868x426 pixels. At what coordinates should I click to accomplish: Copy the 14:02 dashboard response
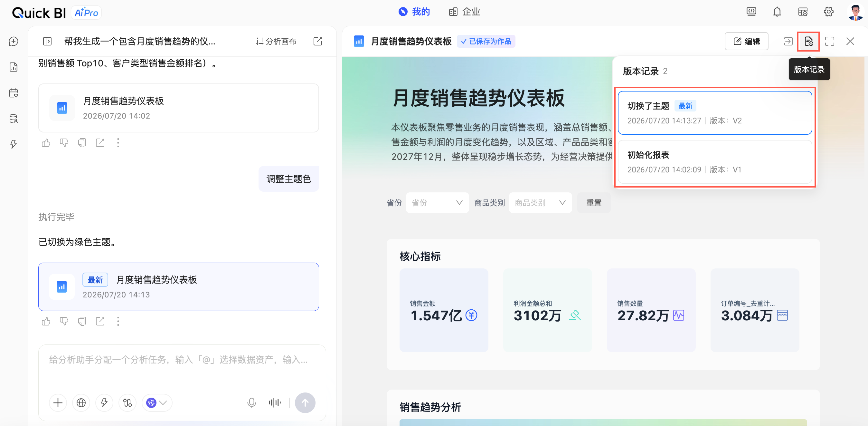82,143
